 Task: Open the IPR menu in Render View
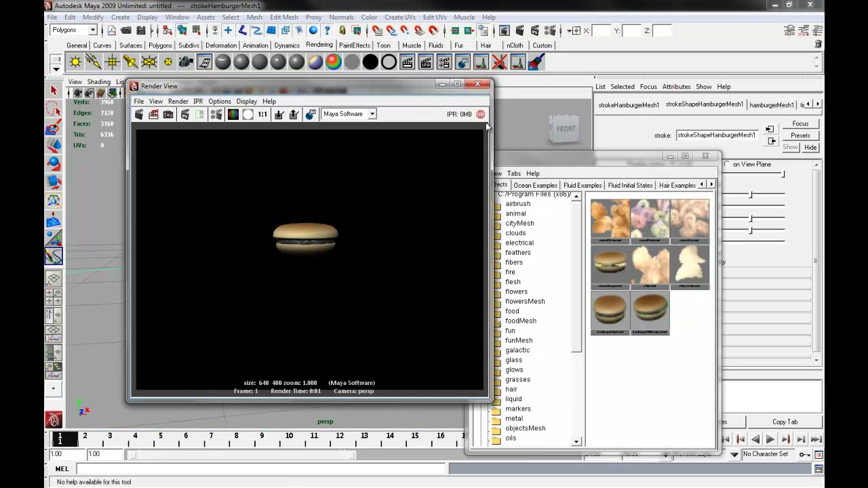[x=198, y=101]
